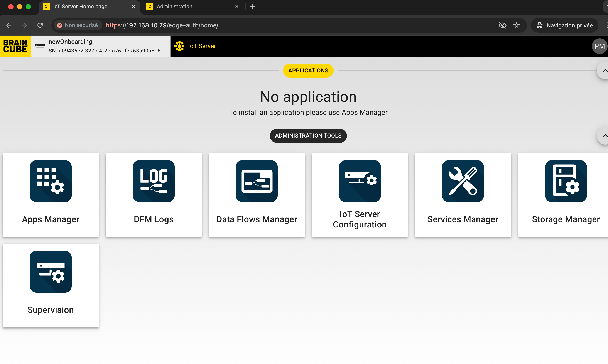The width and height of the screenshot is (608, 364).
Task: Toggle the crossed-out eye tracking icon
Action: [502, 25]
